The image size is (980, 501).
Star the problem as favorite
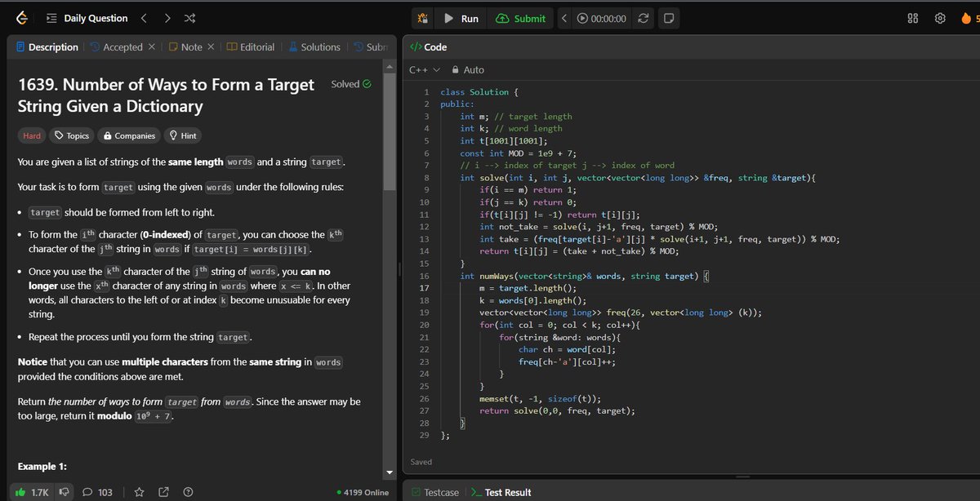click(x=139, y=491)
